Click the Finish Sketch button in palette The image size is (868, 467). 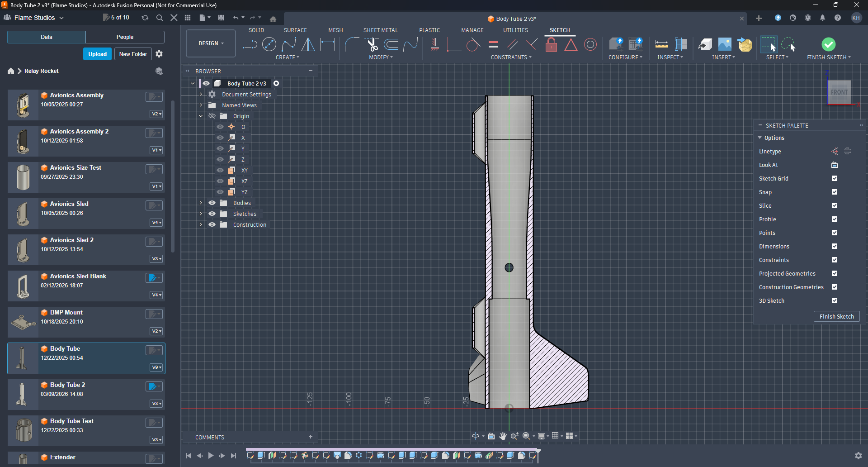[x=836, y=317]
